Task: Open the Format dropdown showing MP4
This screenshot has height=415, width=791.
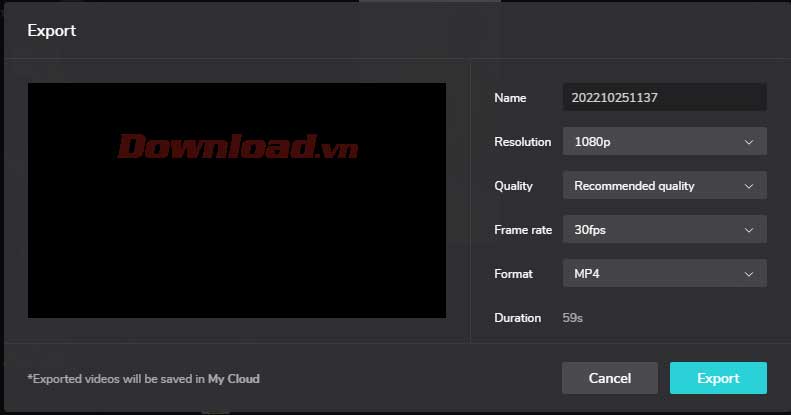Action: [664, 273]
